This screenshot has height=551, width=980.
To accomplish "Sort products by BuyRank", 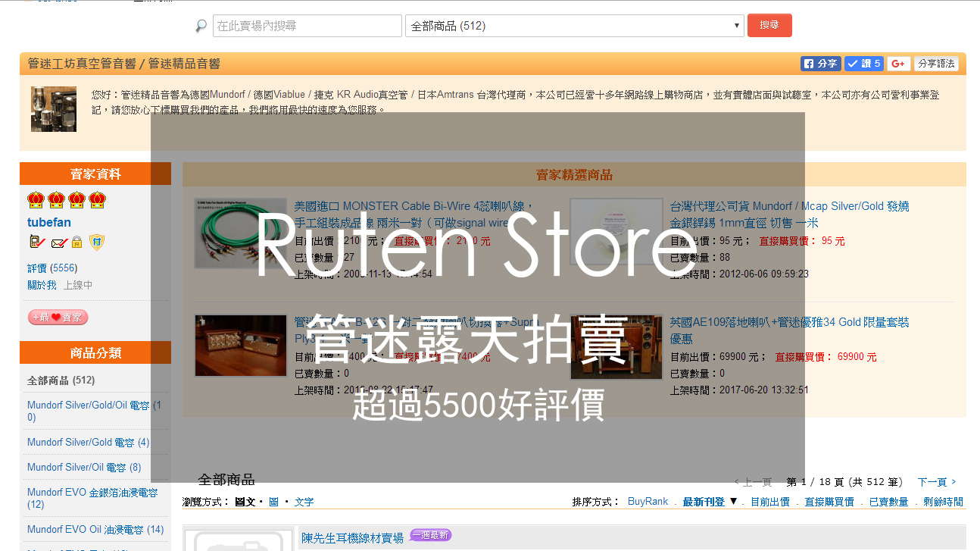I will [x=648, y=502].
